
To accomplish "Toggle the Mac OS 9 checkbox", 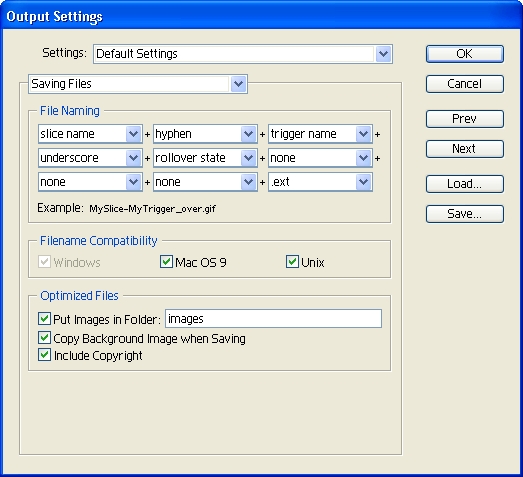I will click(166, 262).
